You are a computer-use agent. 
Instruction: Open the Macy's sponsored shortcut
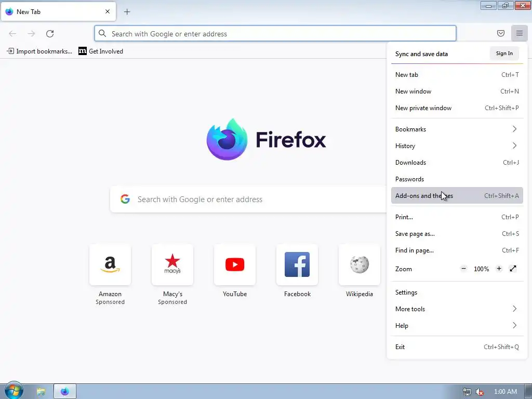(172, 264)
